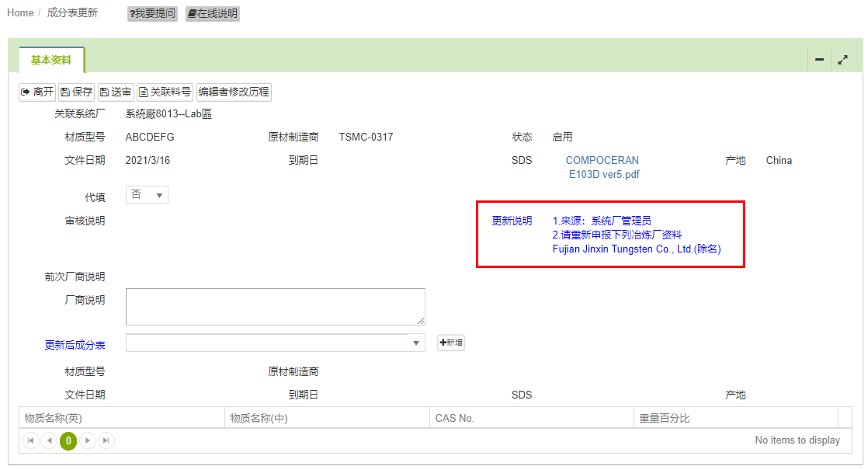Click the 新增 add button
Viewport: 868px width, 470px height.
tap(451, 343)
